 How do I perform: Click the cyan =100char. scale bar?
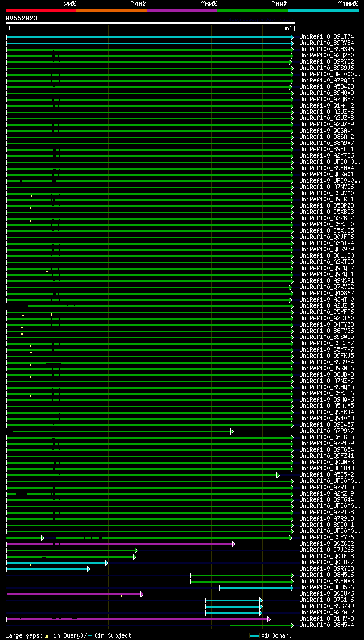(255, 635)
